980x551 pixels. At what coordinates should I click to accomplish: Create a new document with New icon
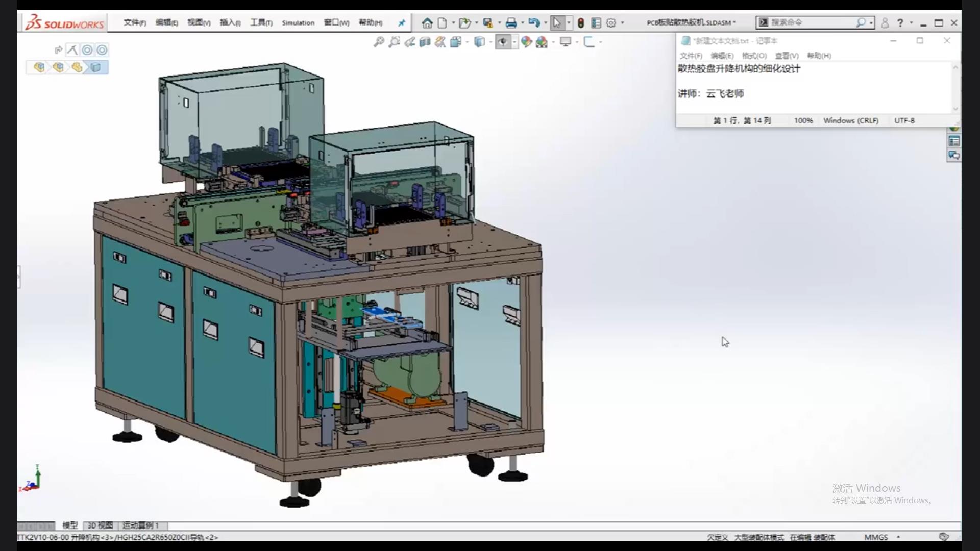[x=443, y=23]
